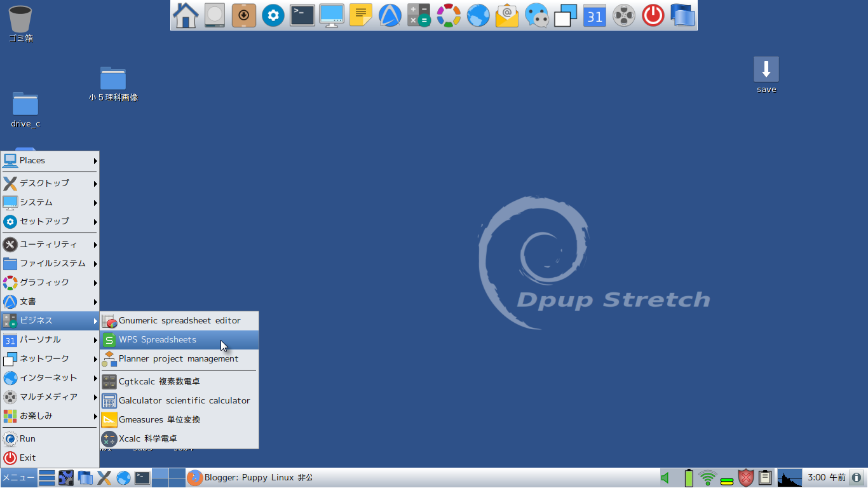868x488 pixels.
Task: Launch the web browser globe in top dock
Action: pos(478,15)
